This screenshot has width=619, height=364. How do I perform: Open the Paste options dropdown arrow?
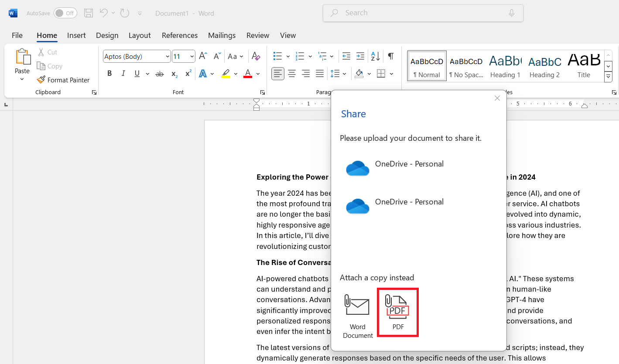click(x=22, y=79)
